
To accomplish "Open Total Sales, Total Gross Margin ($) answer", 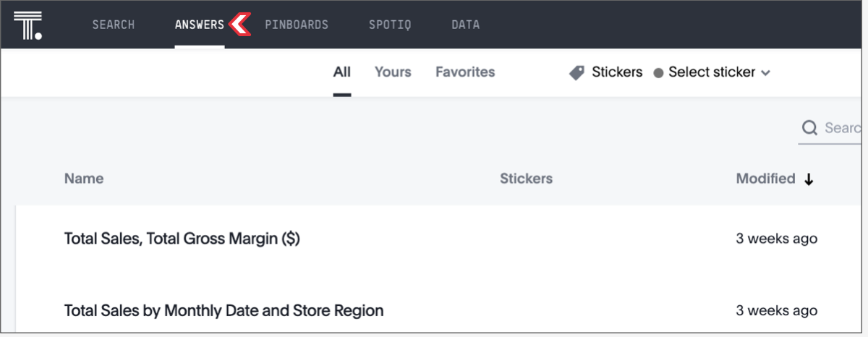I will (x=182, y=239).
